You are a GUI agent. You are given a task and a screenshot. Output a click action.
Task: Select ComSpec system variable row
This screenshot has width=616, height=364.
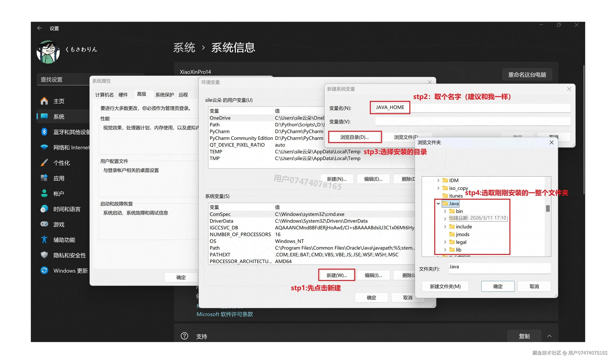click(x=311, y=214)
